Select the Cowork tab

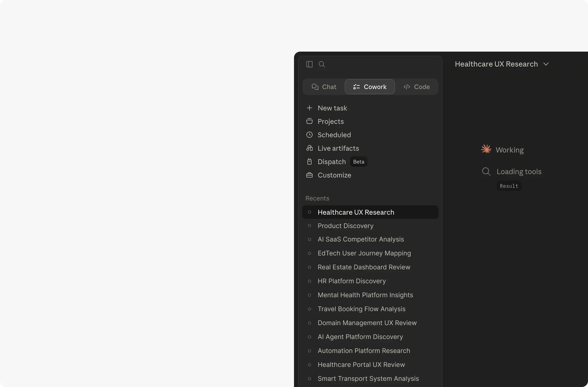[370, 87]
